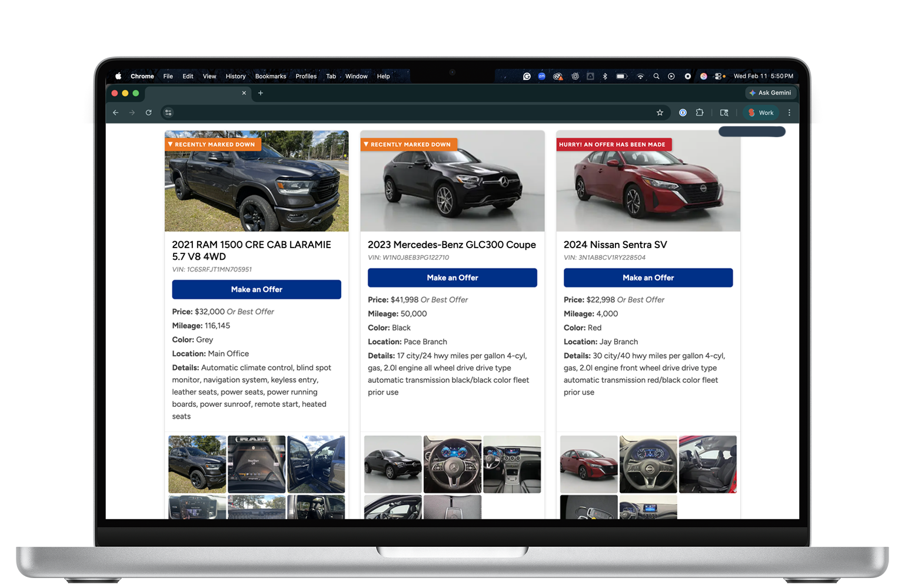Open the View menu
The height and width of the screenshot is (588, 905).
(x=209, y=76)
